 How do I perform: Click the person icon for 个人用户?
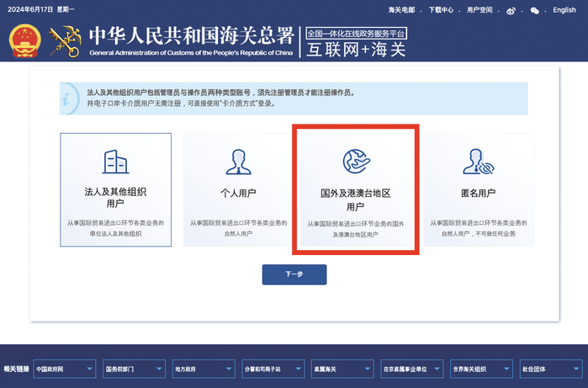coord(239,162)
